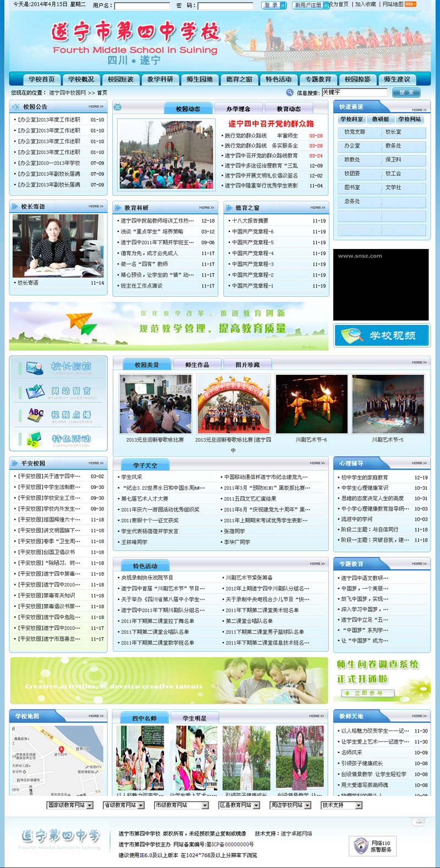This screenshot has width=440, height=868.
Task: Click the 用户名 username input field
Action: click(x=142, y=6)
